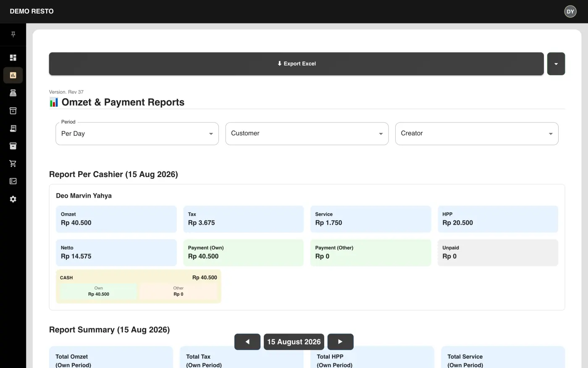This screenshot has width=588, height=368.
Task: Select the reports chart icon in sidebar
Action: coord(13,75)
